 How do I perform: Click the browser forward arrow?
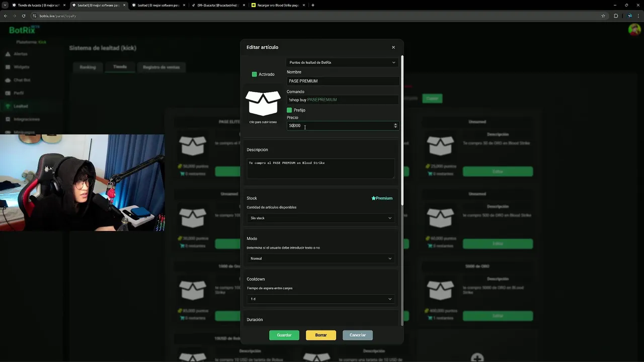pyautogui.click(x=15, y=16)
